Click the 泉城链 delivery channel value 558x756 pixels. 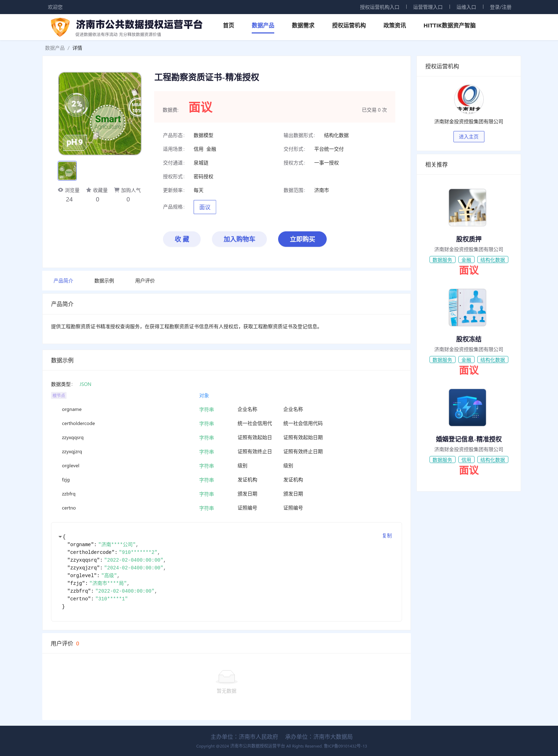201,163
